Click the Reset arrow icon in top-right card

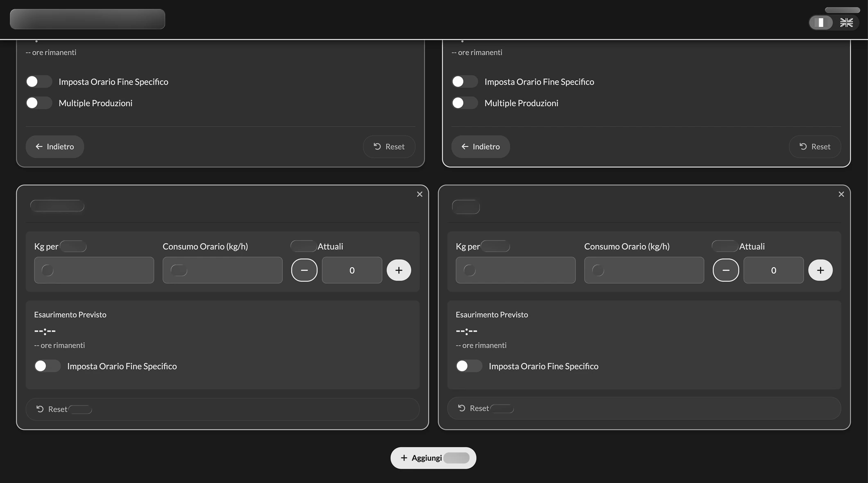click(x=803, y=146)
